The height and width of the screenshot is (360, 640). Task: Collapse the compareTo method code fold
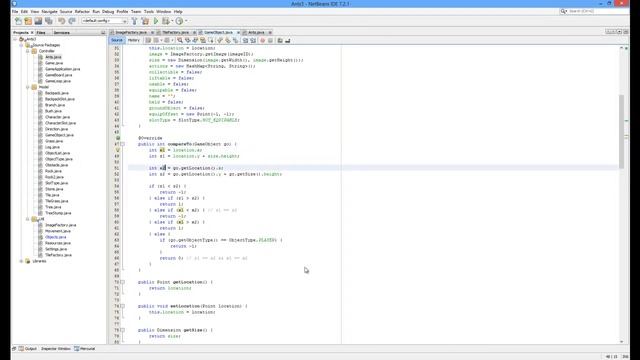click(122, 144)
